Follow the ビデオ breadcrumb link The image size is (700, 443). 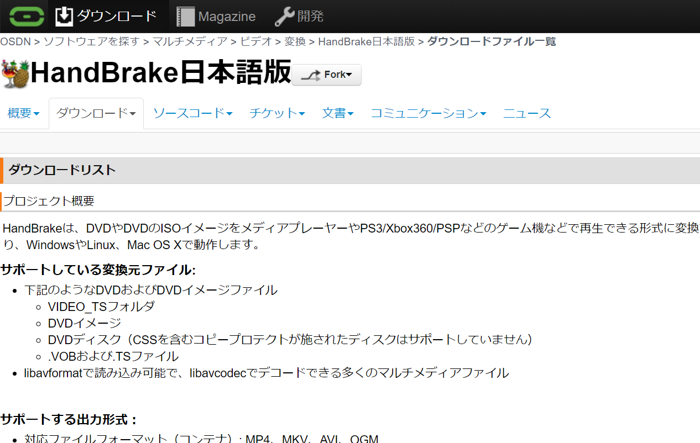(256, 42)
